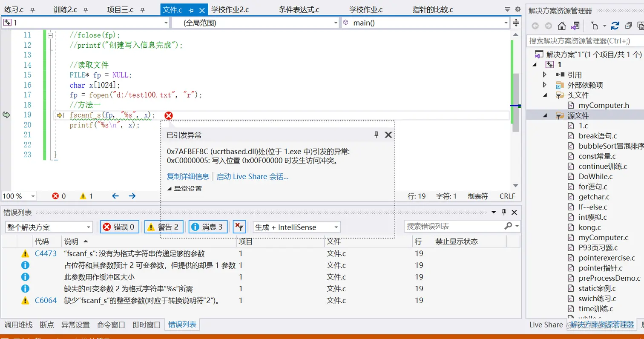
Task: Toggle the 警告 2 warnings filter
Action: click(x=164, y=227)
